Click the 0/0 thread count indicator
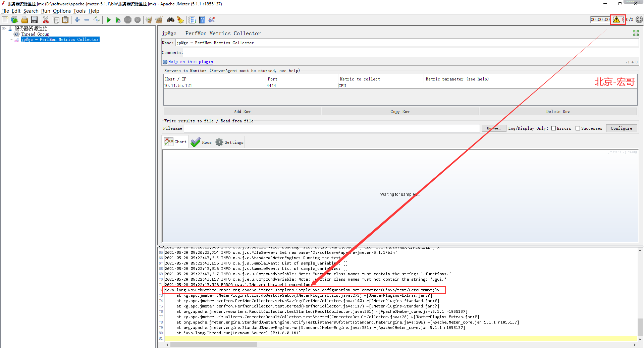The image size is (644, 348). [630, 19]
